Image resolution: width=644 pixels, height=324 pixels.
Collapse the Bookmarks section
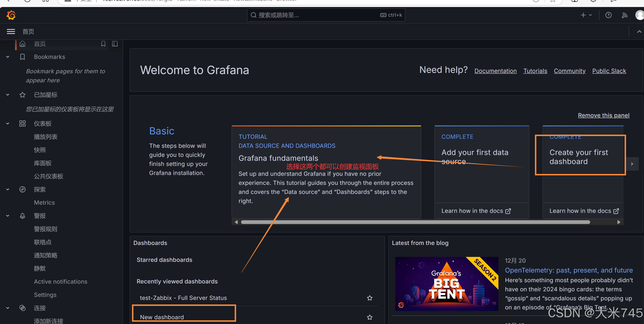click(x=8, y=57)
